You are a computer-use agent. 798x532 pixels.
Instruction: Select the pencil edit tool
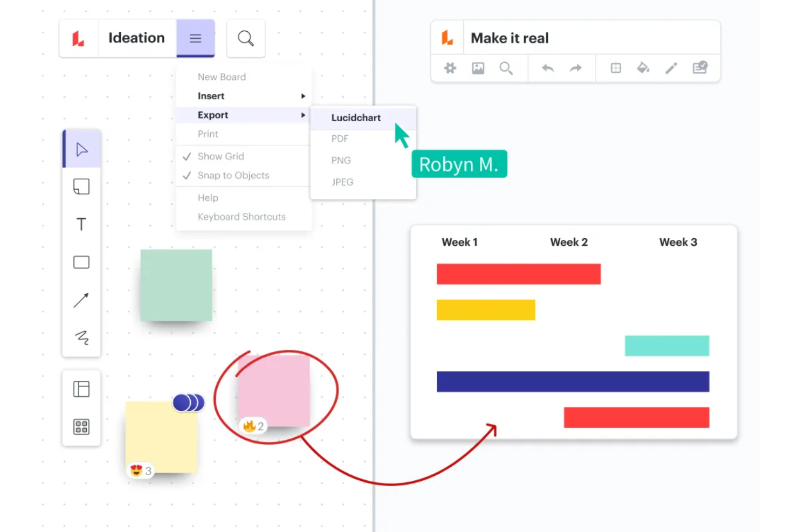tap(671, 68)
